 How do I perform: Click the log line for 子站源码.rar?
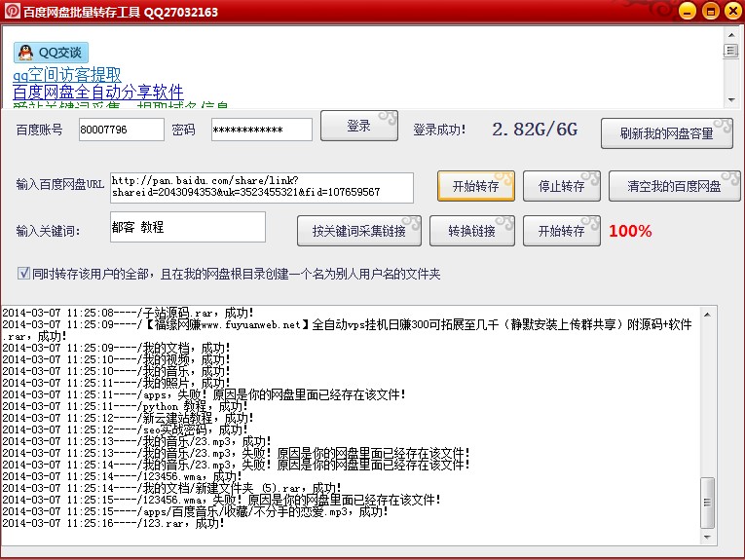pyautogui.click(x=129, y=313)
